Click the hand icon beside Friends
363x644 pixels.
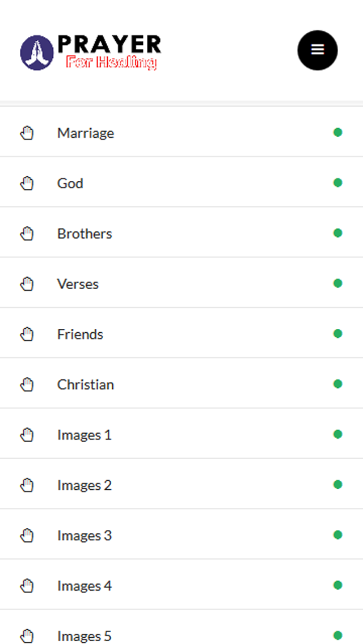(x=27, y=334)
